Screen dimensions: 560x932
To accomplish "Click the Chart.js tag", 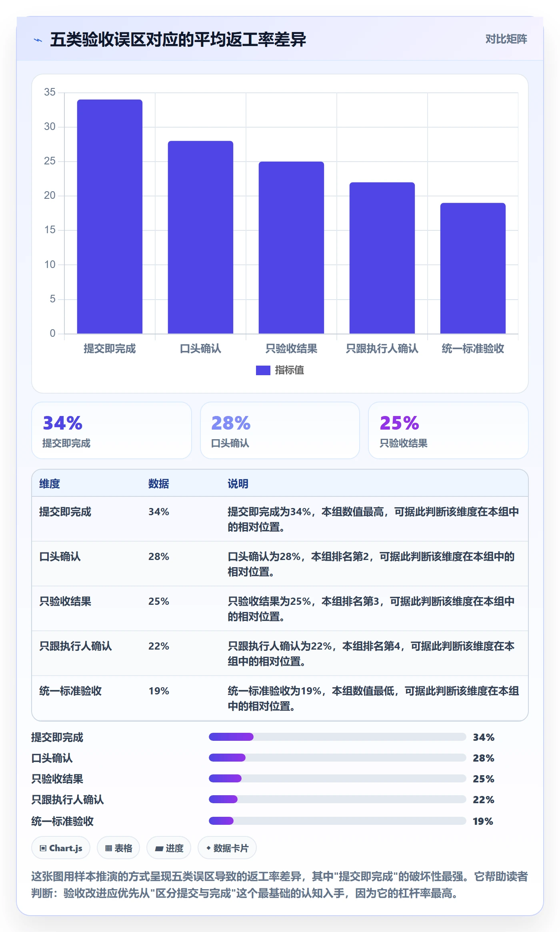I will tap(61, 848).
